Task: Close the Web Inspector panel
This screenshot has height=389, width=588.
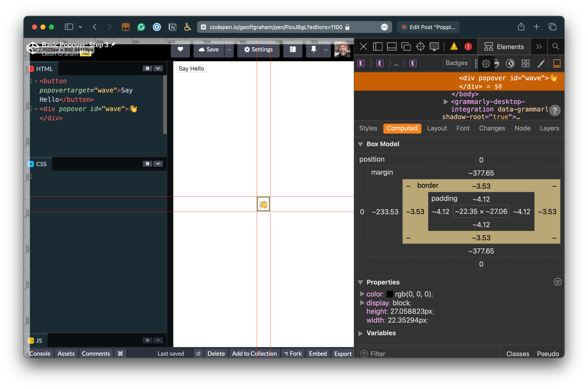Action: (x=363, y=46)
